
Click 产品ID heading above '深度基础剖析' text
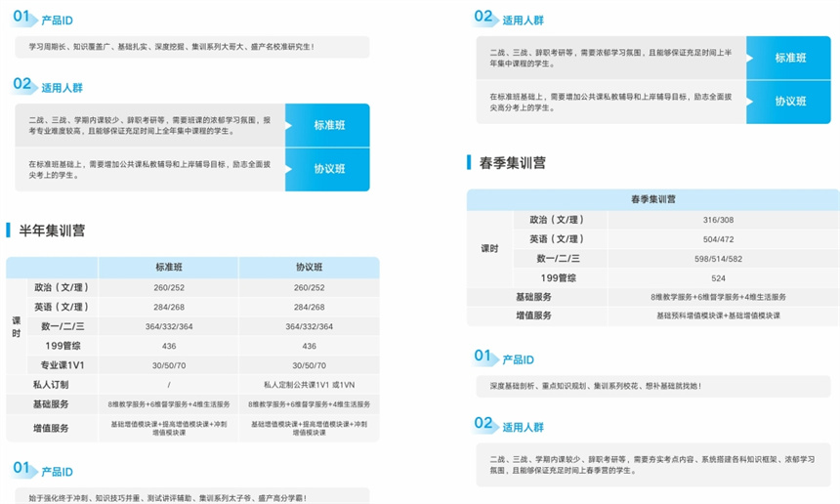tap(518, 359)
